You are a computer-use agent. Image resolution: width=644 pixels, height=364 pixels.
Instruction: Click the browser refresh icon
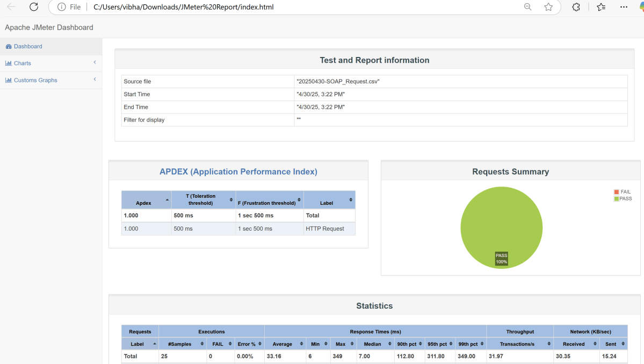click(x=34, y=7)
